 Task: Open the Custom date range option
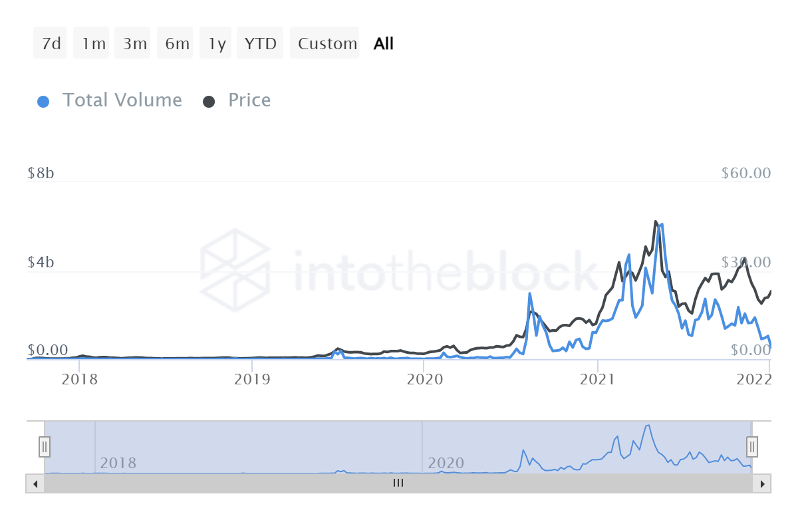[325, 43]
